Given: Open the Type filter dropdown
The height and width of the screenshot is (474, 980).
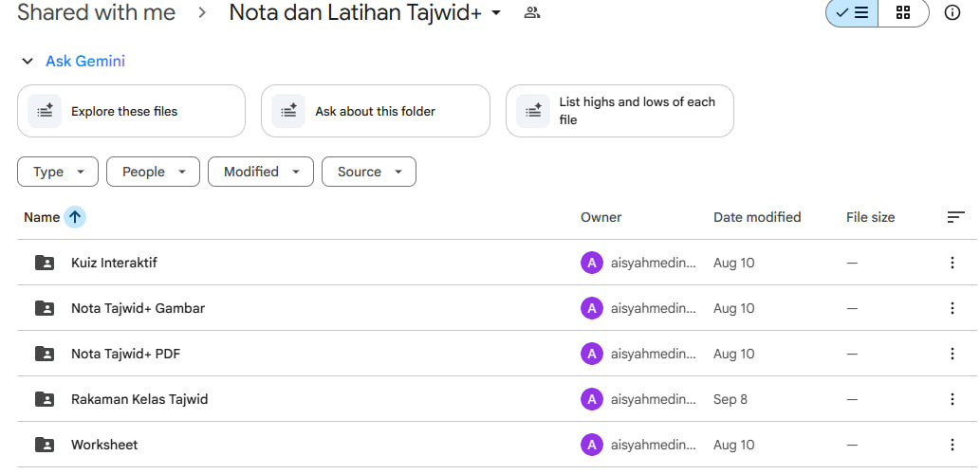Looking at the screenshot, I should 58,172.
